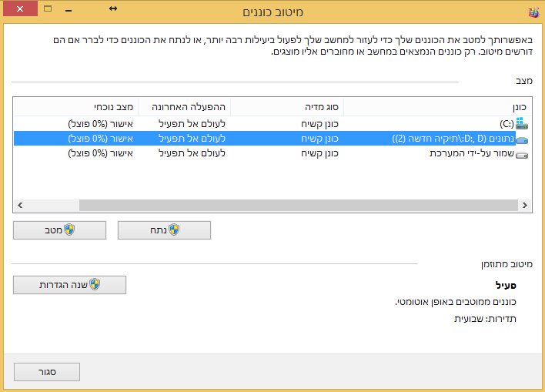
Task: Maximize the window via title bar button
Action: click(x=48, y=8)
